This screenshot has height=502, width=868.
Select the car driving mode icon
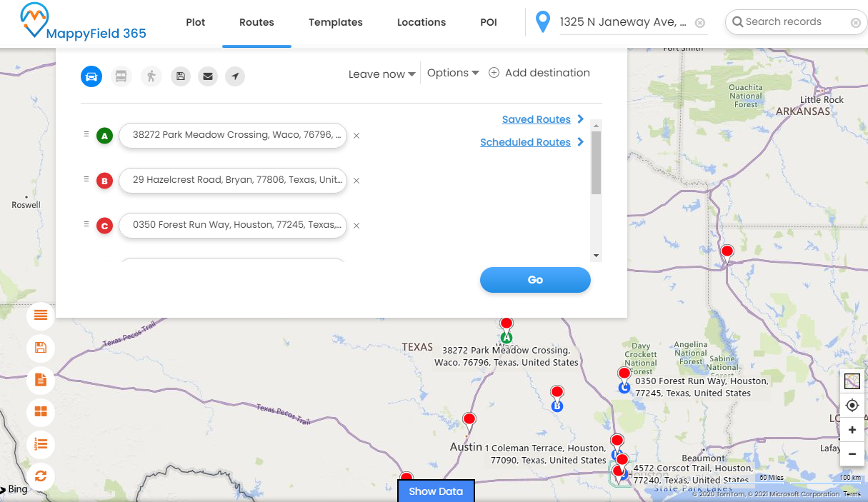pyautogui.click(x=91, y=76)
